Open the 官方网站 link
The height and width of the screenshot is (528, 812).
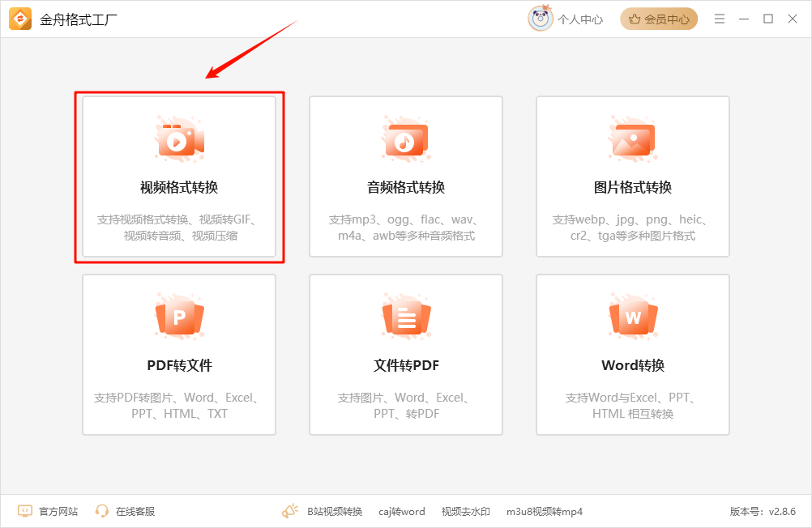point(58,512)
